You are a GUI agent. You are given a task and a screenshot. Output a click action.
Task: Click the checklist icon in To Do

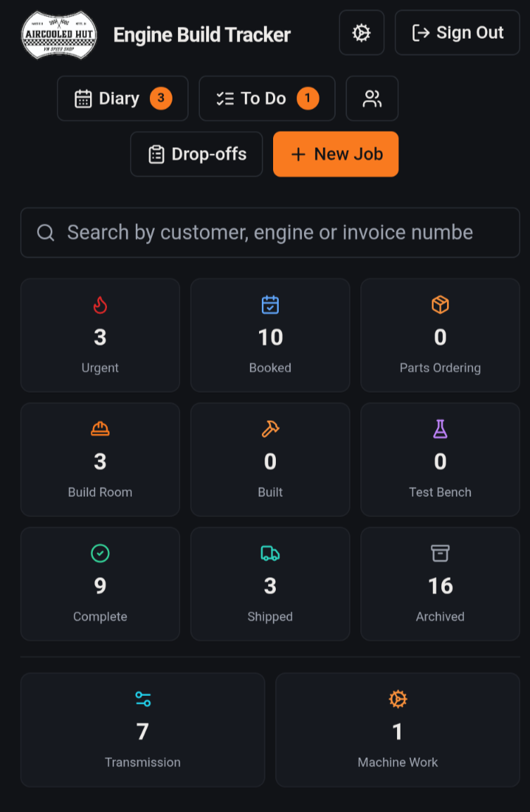[x=225, y=99]
